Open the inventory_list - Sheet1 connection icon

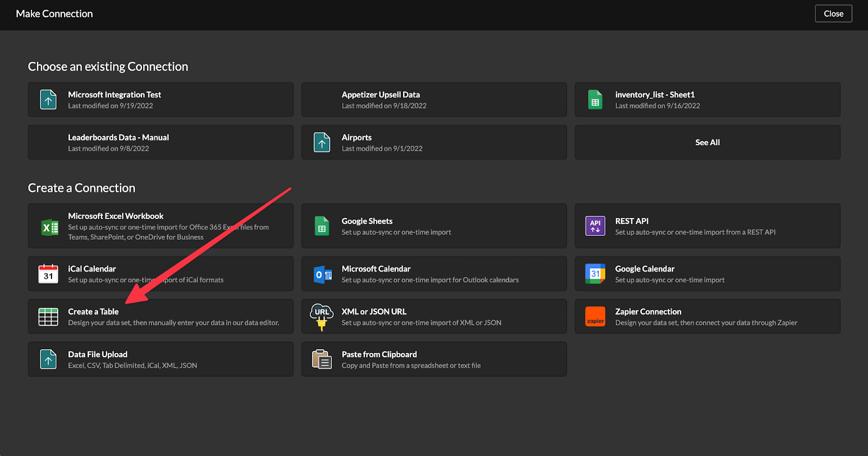click(595, 100)
